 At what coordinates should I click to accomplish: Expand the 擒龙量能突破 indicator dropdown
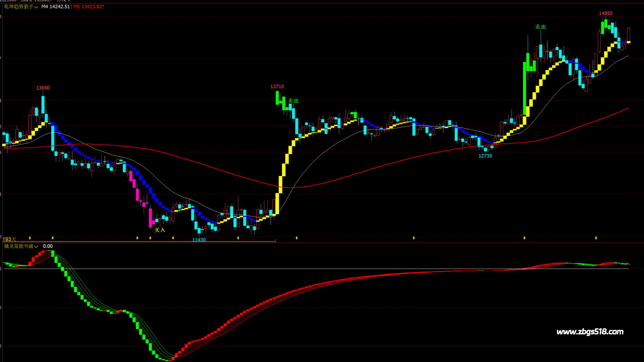[21, 246]
